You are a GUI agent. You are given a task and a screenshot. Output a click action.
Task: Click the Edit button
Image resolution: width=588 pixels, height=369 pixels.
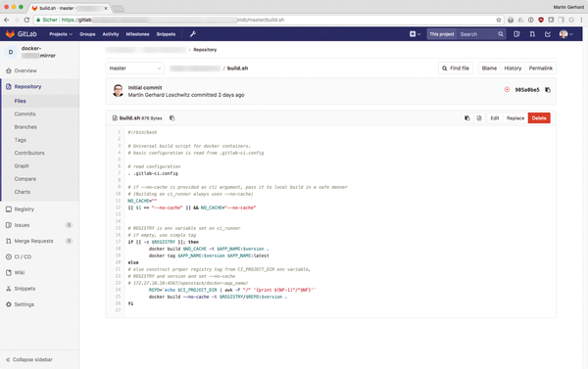[495, 118]
